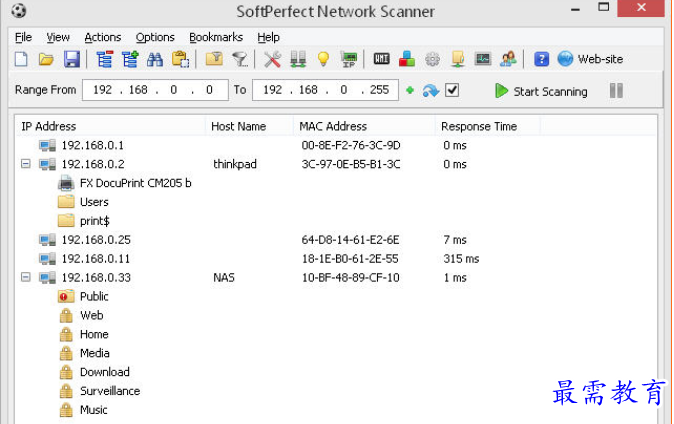Select the 192.168.0.11 row
This screenshot has height=424, width=674.
(x=336, y=259)
